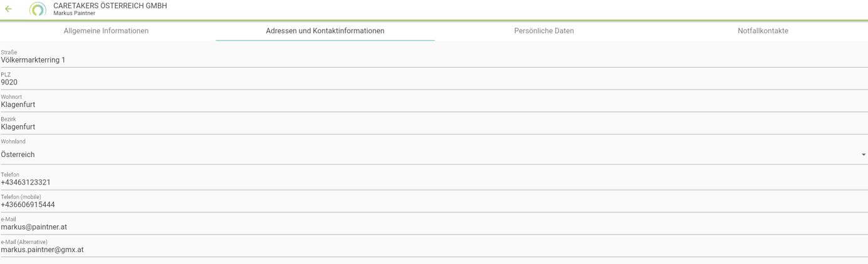Screen dimensions: 868x264
Task: Click the Caretakers circular logo
Action: [38, 9]
